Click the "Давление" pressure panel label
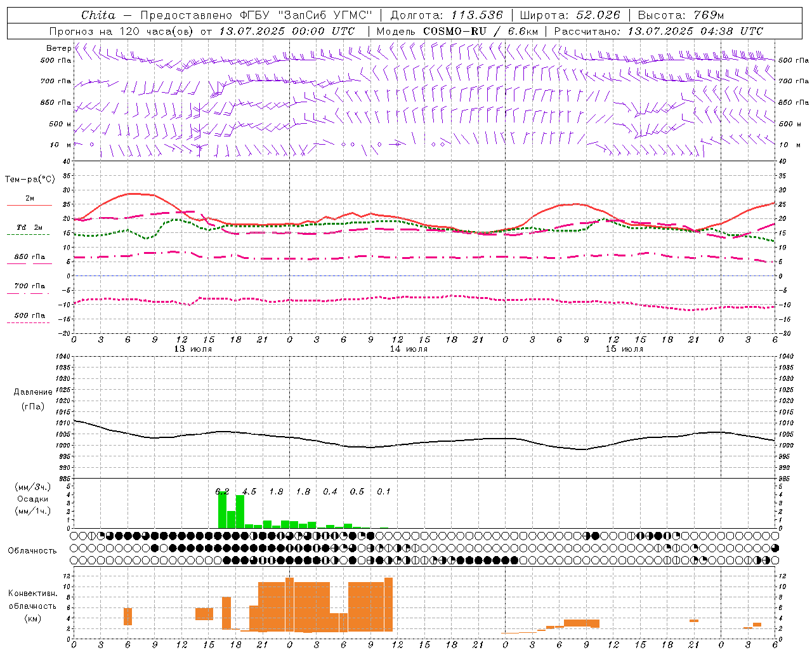812x650 pixels. (33, 392)
